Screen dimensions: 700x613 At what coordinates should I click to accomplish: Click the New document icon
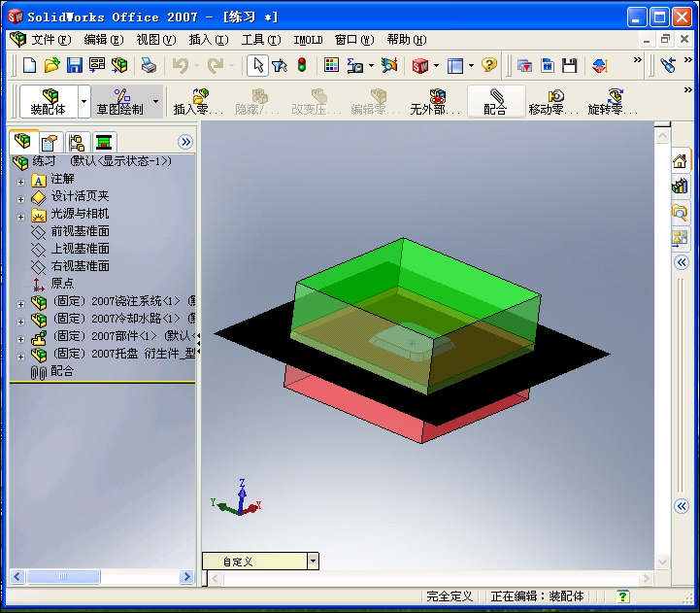point(29,66)
